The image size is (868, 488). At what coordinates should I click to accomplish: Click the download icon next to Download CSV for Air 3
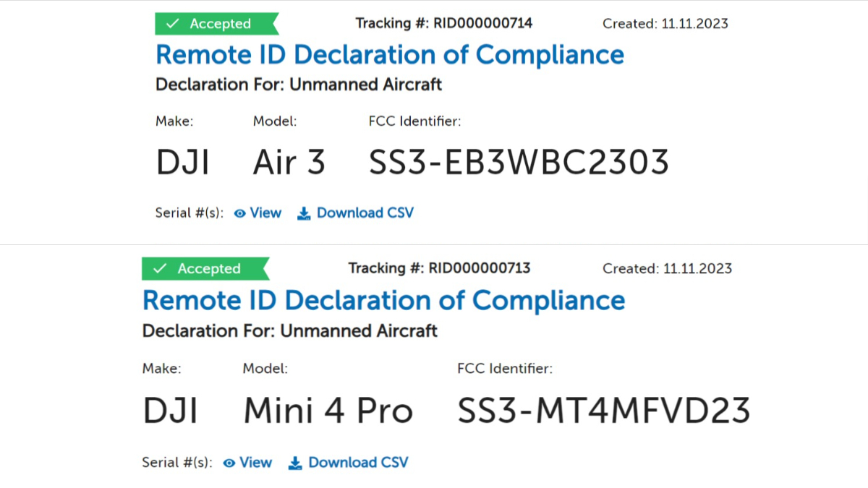[x=303, y=213]
